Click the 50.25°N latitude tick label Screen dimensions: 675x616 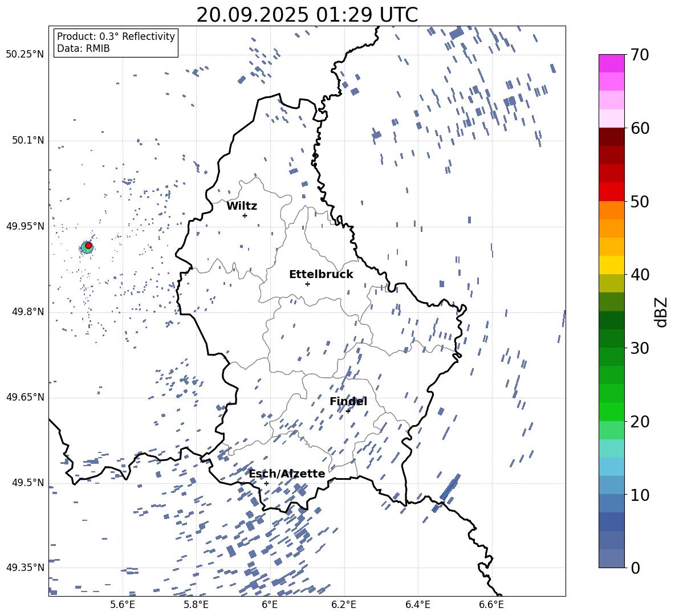[x=25, y=55]
